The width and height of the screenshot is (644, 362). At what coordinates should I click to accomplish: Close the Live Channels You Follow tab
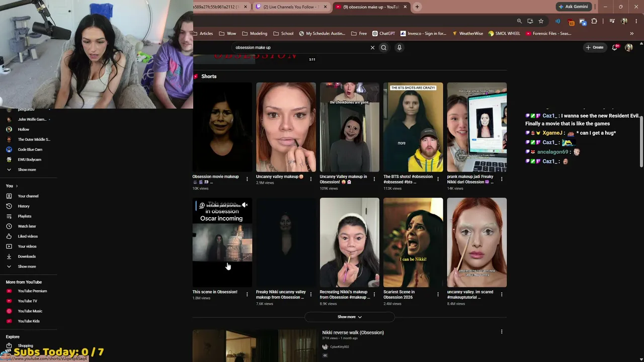(x=325, y=7)
